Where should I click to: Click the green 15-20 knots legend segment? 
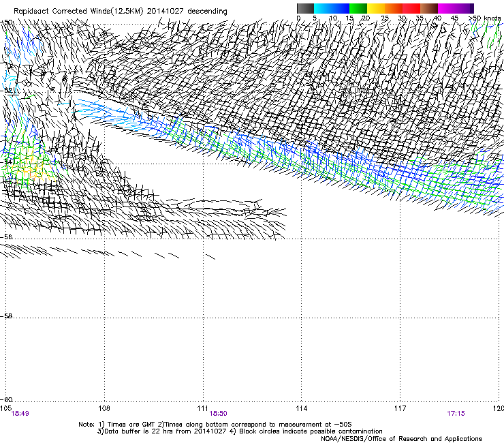[x=358, y=8]
